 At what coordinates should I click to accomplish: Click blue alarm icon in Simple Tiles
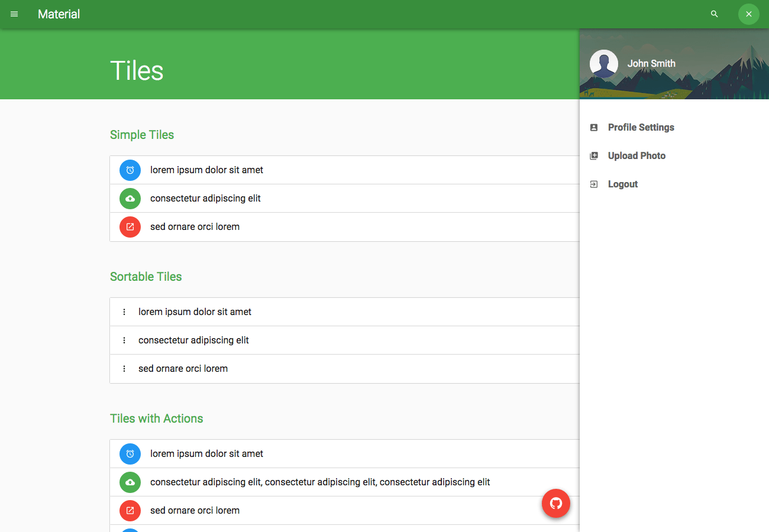point(130,170)
